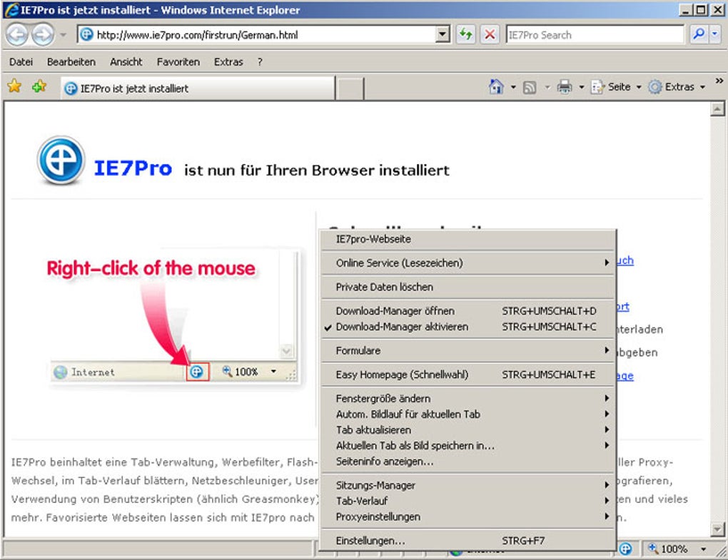Choose Private Daten löschen
728x560 pixels.
pos(468,287)
